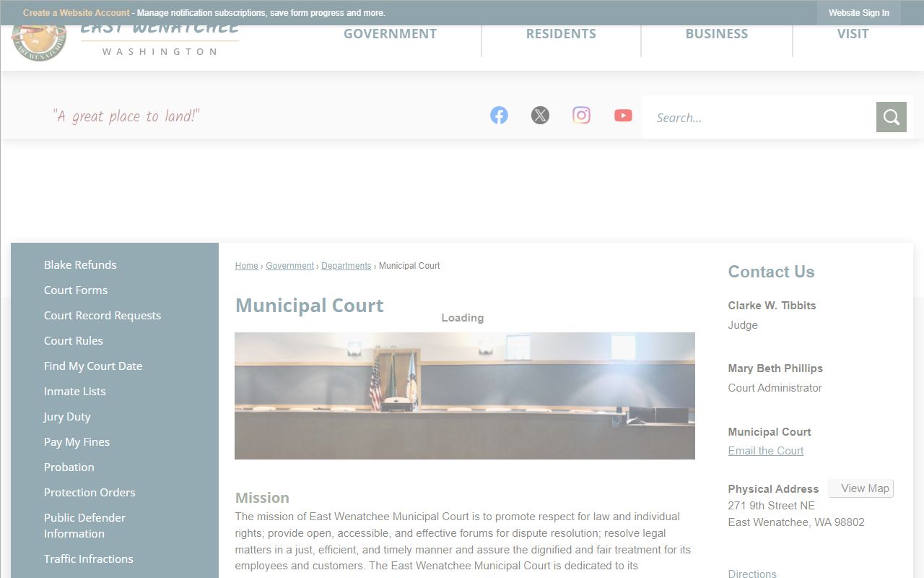Open the Residents menu

click(x=561, y=34)
